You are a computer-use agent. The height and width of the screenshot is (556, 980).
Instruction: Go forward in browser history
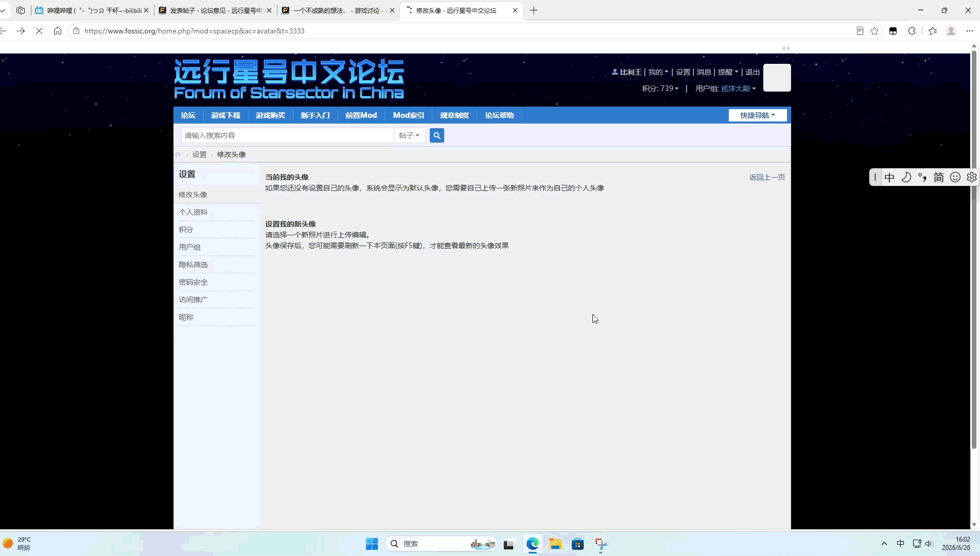coord(21,31)
